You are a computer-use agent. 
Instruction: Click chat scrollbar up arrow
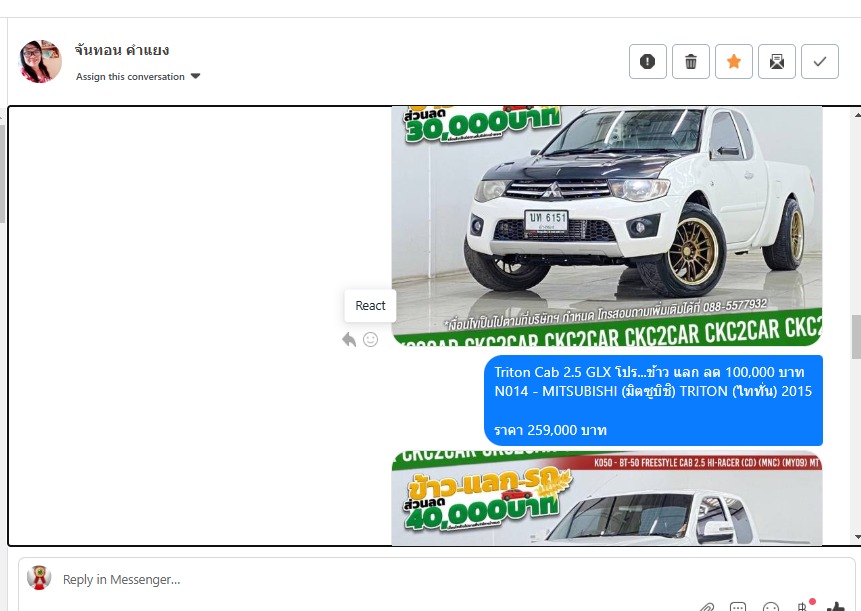click(857, 115)
